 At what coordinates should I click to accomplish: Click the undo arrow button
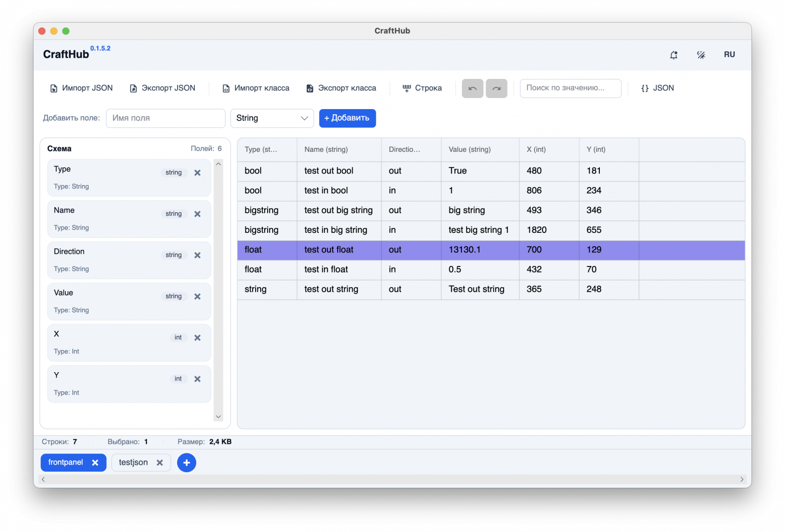coord(473,88)
